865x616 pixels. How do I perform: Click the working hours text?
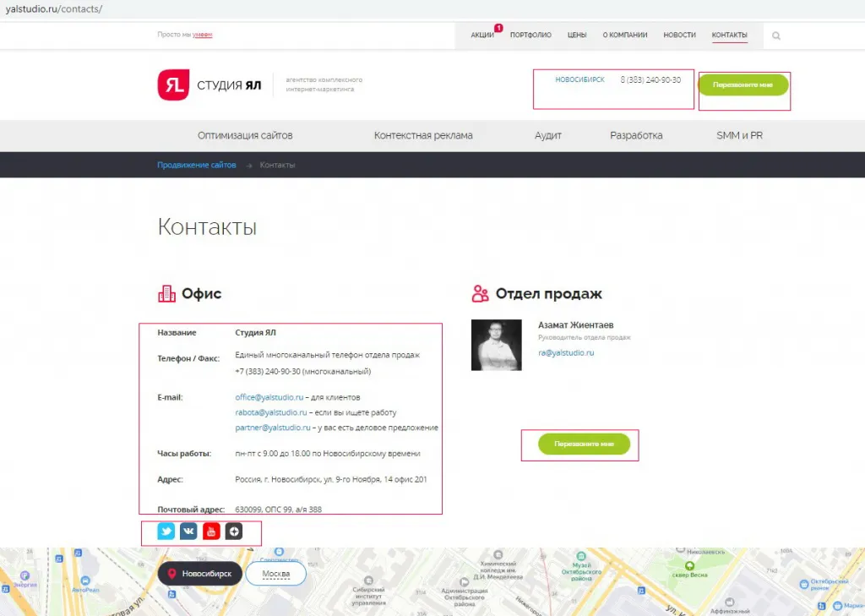328,453
